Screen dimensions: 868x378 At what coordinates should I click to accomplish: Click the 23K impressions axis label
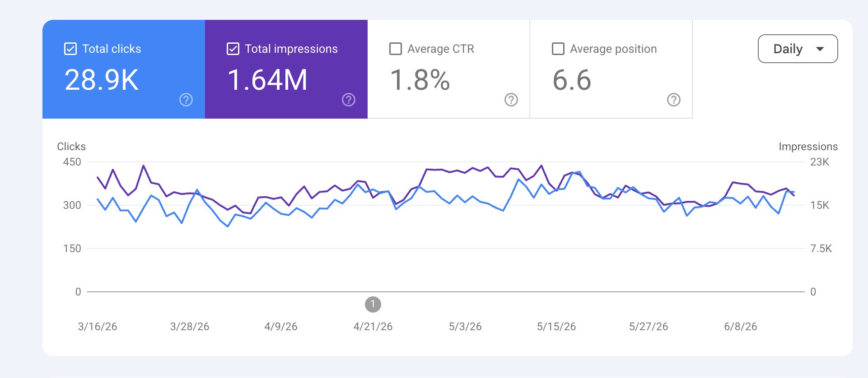[820, 162]
